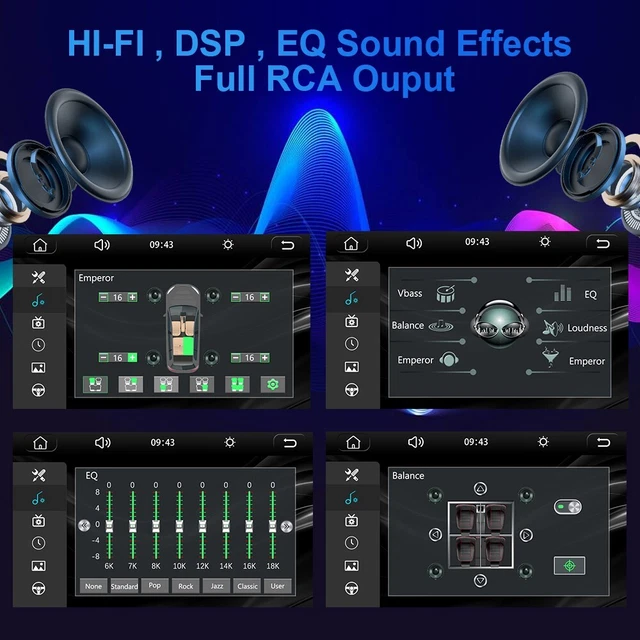The image size is (640, 640).
Task: Tap the volume icon on the EQ screen
Action: 103,442
